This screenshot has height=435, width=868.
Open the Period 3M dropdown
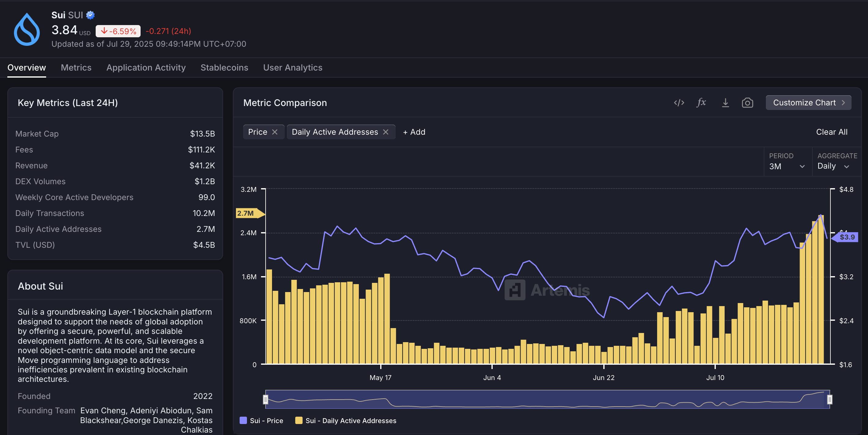pos(787,166)
